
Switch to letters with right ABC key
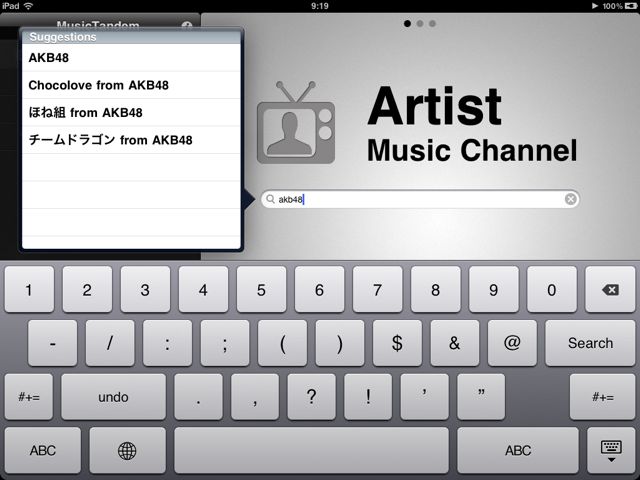pos(518,451)
